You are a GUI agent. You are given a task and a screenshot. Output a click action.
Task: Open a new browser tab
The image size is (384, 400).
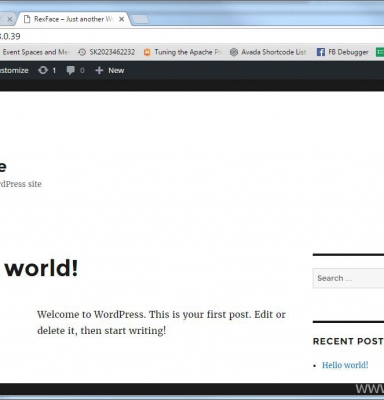141,20
